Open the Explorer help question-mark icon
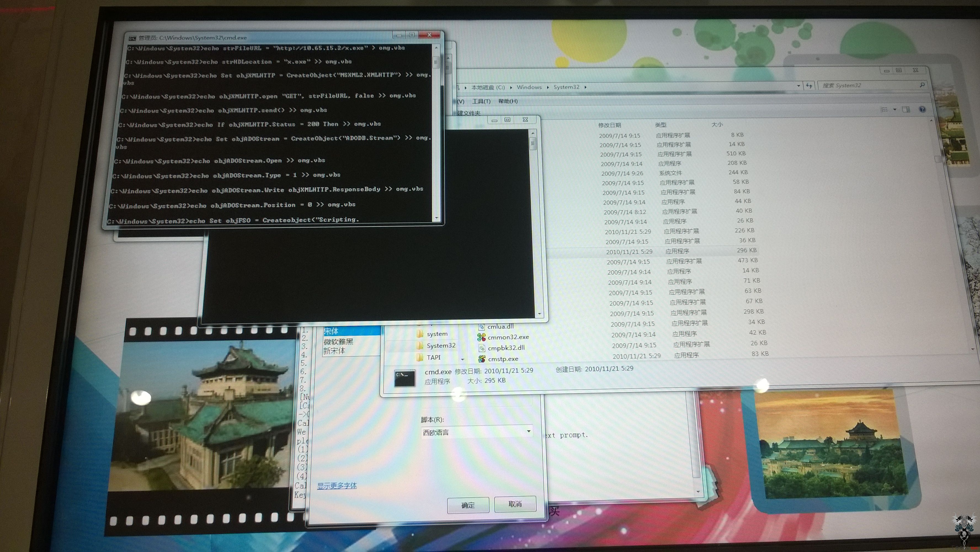Viewport: 980px width, 552px height. click(x=922, y=109)
